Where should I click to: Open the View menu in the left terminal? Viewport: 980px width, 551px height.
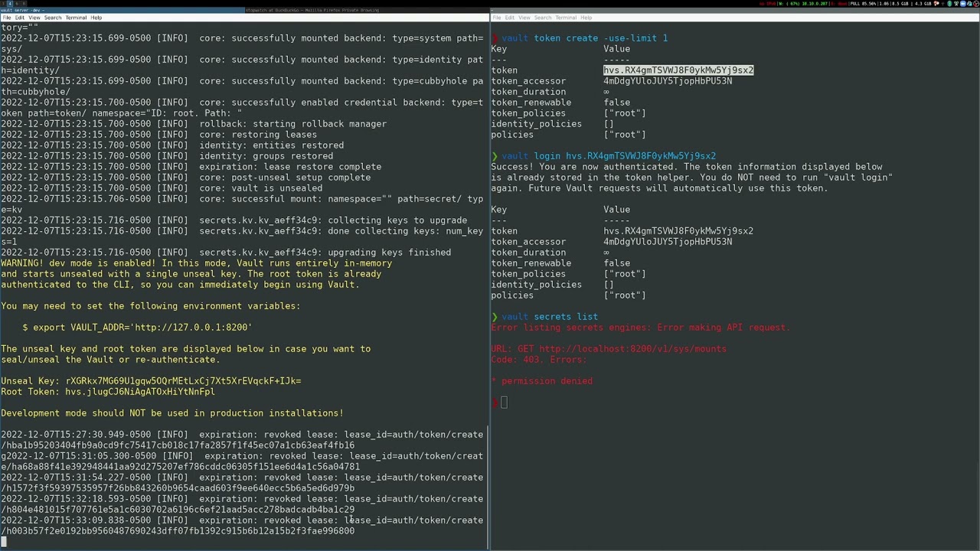coord(34,18)
